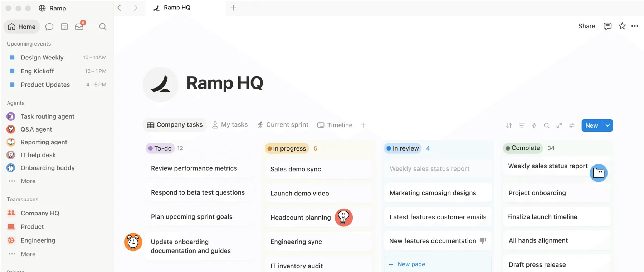
Task: Open the chat bubble icon in sidebar
Action: tap(49, 27)
